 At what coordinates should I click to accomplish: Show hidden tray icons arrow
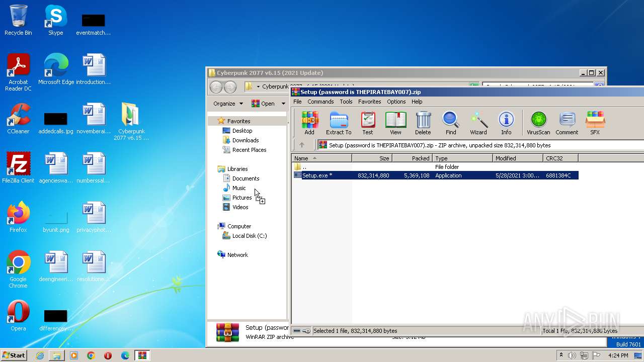click(x=561, y=355)
